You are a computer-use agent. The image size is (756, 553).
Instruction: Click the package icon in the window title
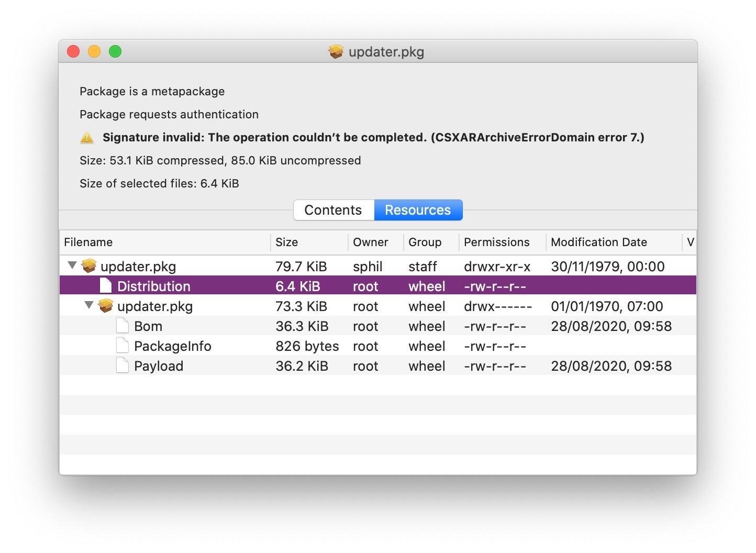pos(336,51)
